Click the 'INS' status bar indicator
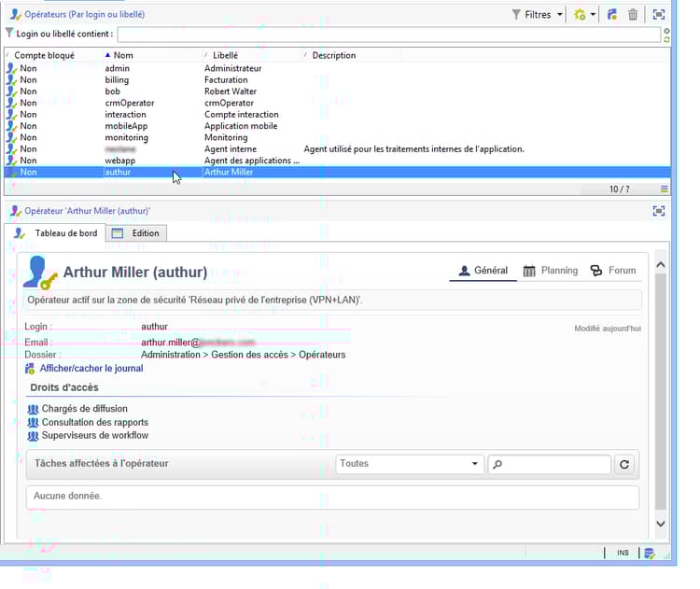 click(623, 553)
